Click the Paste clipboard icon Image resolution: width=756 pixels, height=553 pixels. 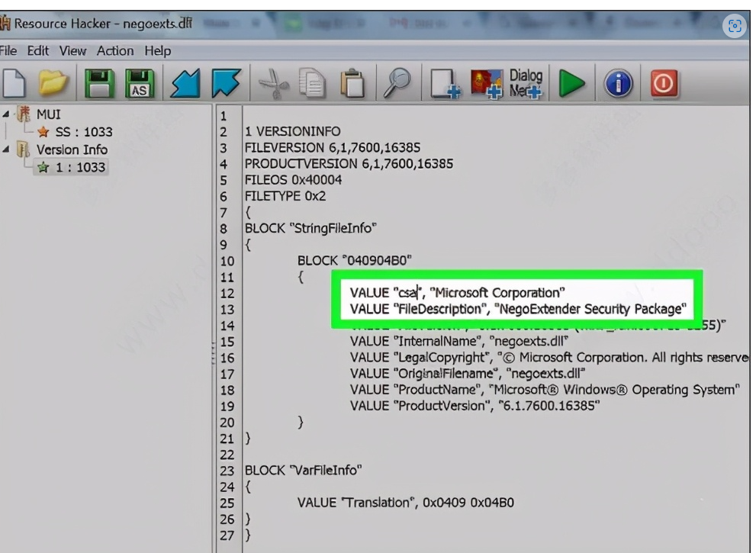click(x=352, y=84)
